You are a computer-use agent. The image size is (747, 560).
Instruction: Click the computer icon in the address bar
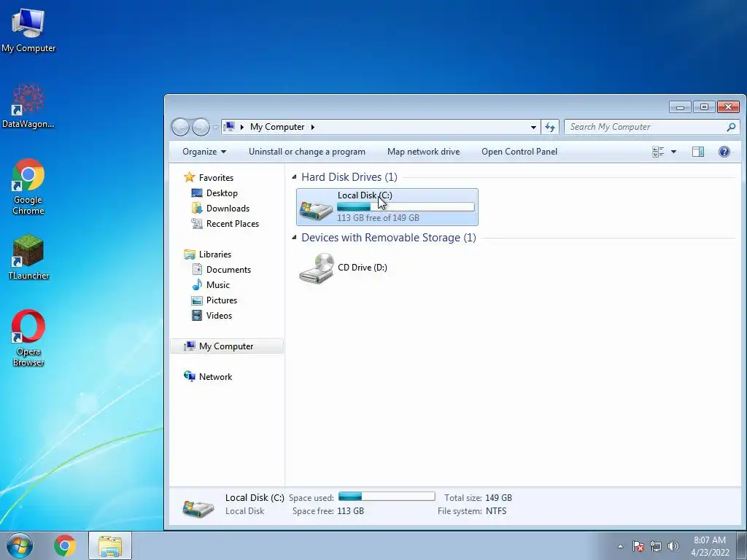[229, 127]
